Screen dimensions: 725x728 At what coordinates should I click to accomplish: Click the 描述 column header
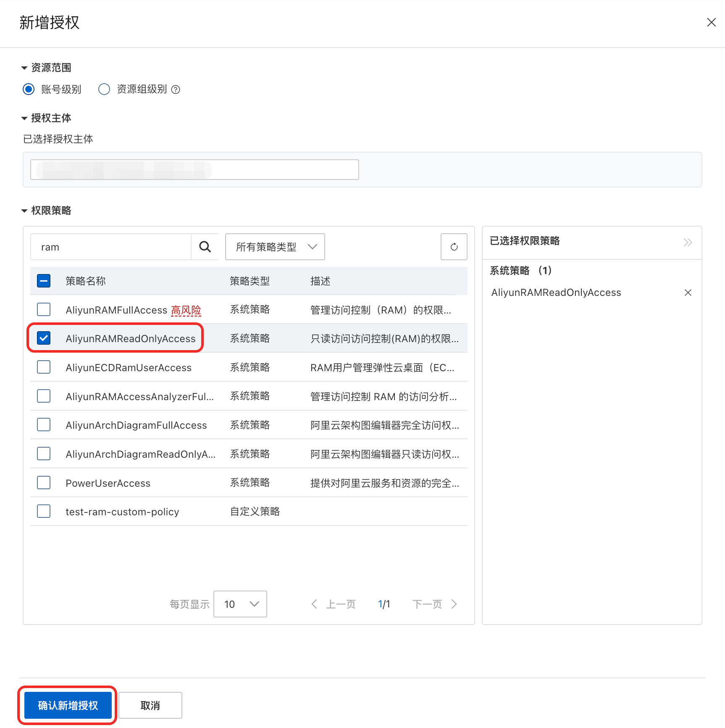[320, 281]
